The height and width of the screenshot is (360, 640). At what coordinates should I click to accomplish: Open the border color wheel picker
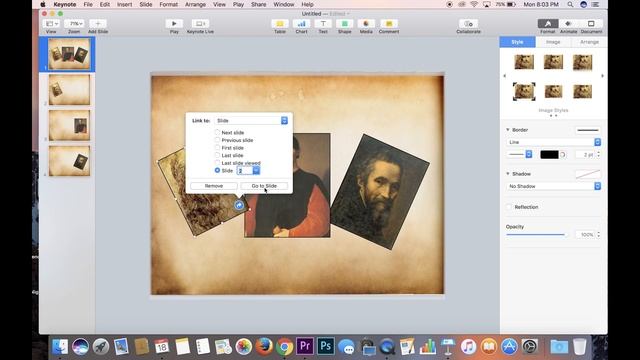point(563,155)
